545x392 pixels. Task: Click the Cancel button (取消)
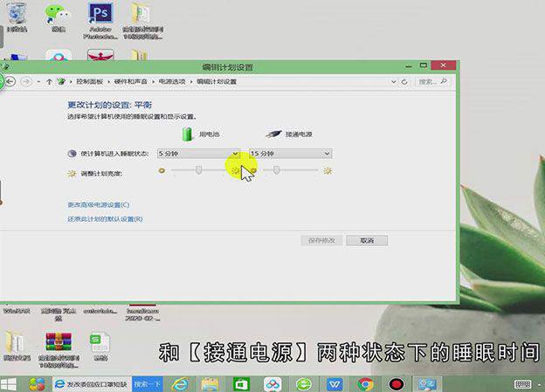tap(367, 240)
